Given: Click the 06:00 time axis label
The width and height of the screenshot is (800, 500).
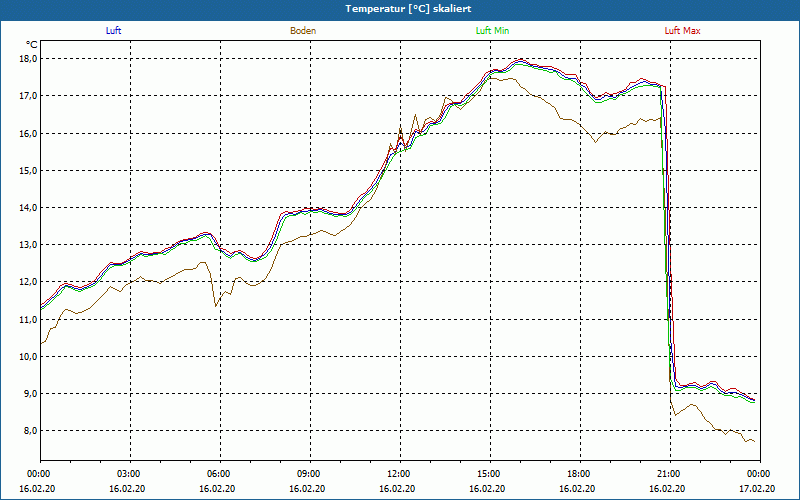Looking at the screenshot, I should pyautogui.click(x=218, y=474).
